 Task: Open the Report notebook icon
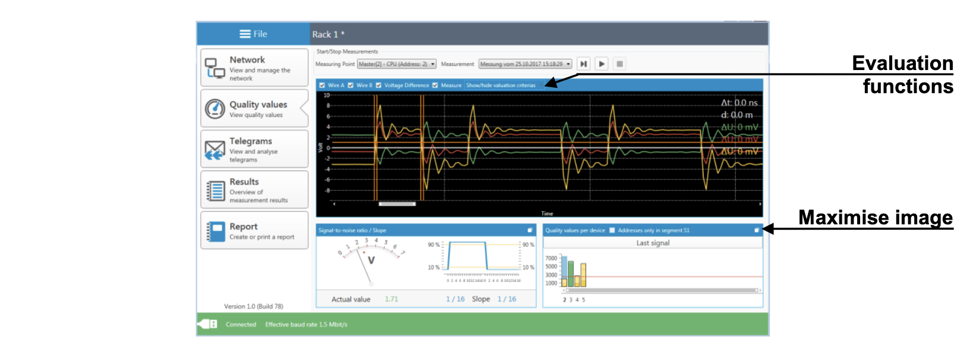coord(214,231)
